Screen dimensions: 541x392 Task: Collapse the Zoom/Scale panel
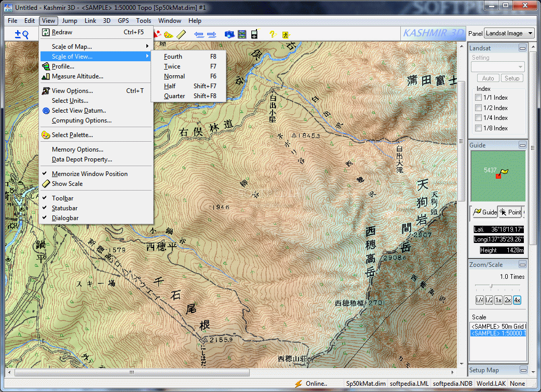523,265
